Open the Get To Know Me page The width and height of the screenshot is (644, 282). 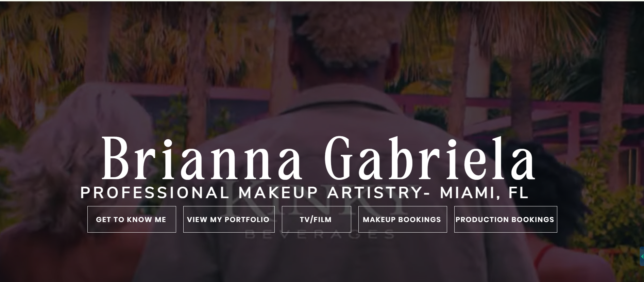132,219
